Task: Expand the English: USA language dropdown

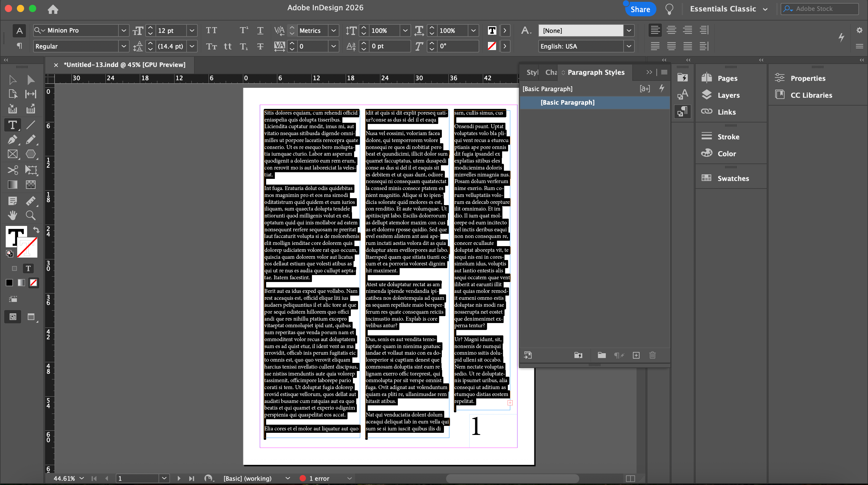Action: tap(628, 46)
